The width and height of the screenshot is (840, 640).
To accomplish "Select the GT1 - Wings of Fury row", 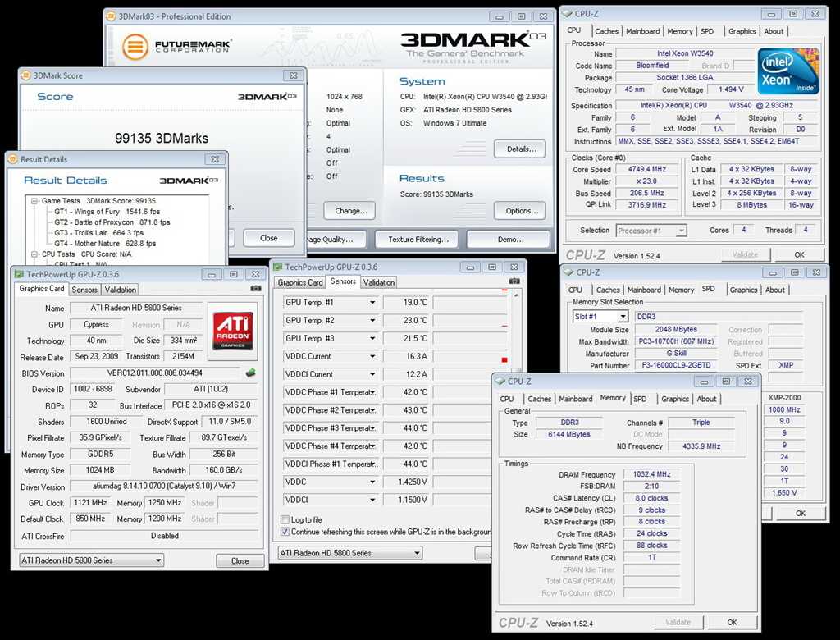I will [107, 212].
